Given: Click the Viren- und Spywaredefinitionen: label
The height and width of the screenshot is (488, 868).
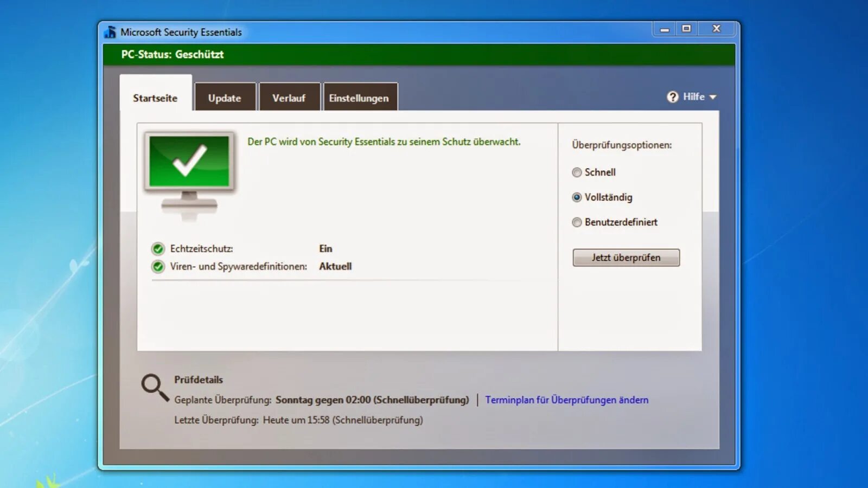Looking at the screenshot, I should 239,267.
